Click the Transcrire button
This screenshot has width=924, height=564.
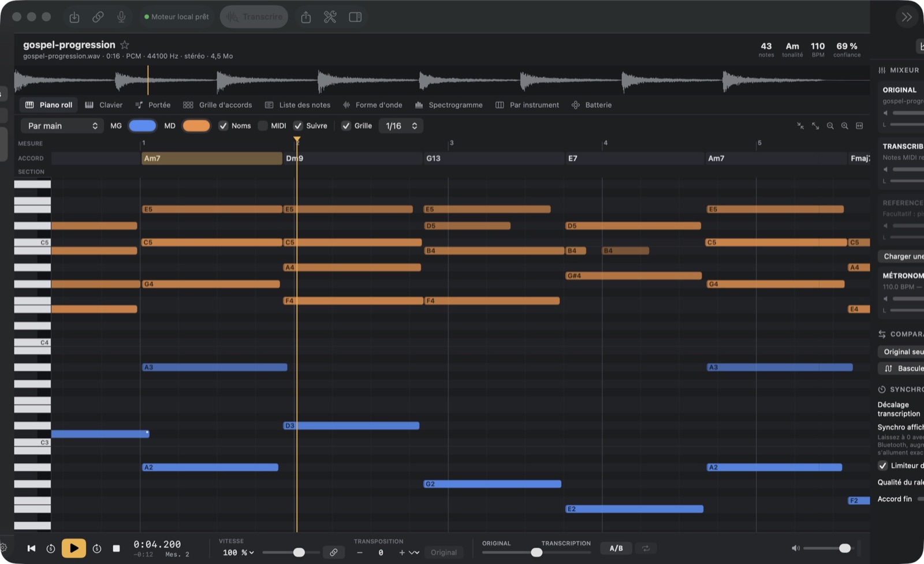click(254, 17)
